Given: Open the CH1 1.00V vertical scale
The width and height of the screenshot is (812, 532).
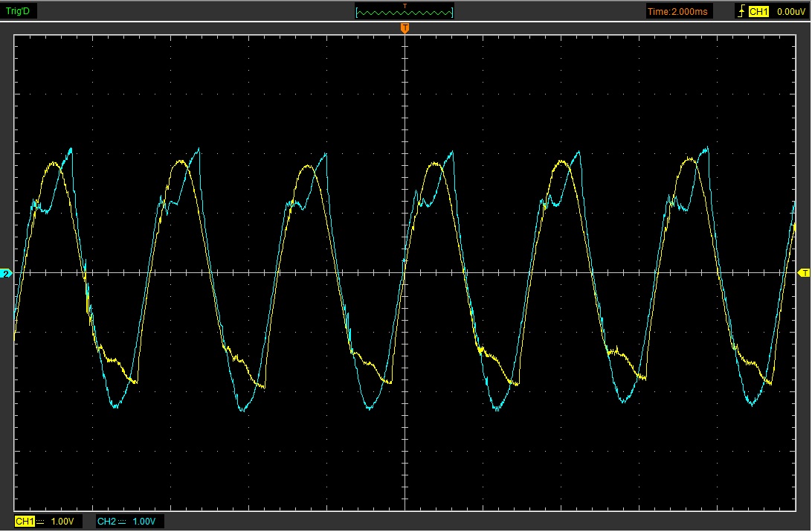Looking at the screenshot, I should click(62, 522).
